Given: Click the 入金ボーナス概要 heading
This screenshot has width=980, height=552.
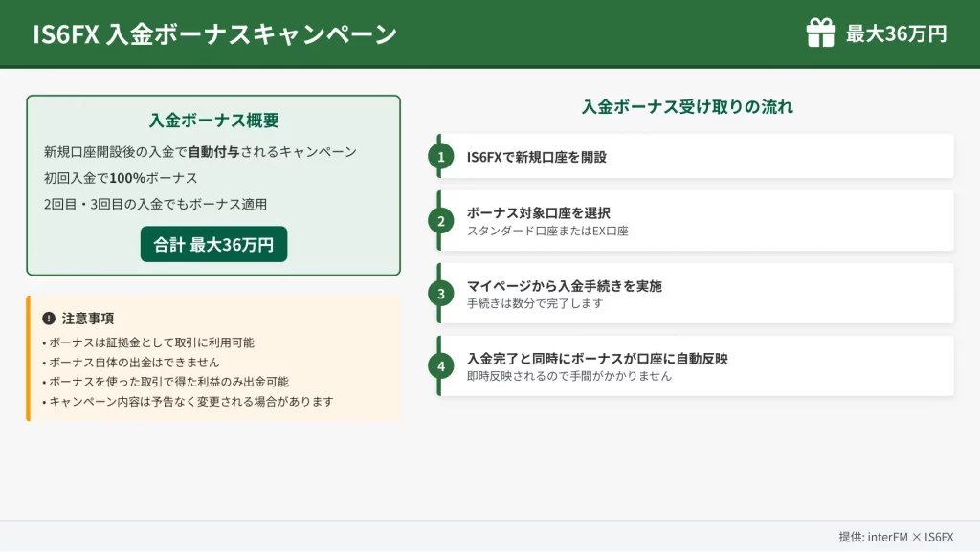Looking at the screenshot, I should click(x=213, y=121).
